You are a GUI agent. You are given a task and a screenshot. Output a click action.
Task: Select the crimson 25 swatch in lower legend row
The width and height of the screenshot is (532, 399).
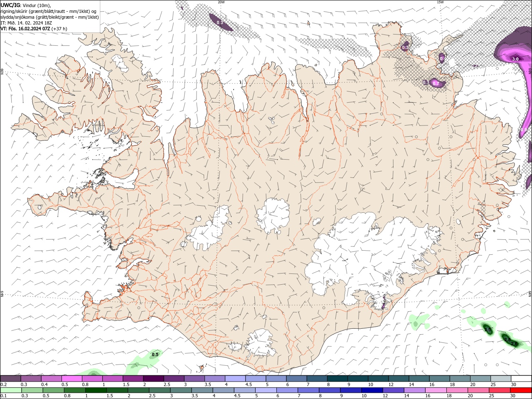[x=500, y=390]
